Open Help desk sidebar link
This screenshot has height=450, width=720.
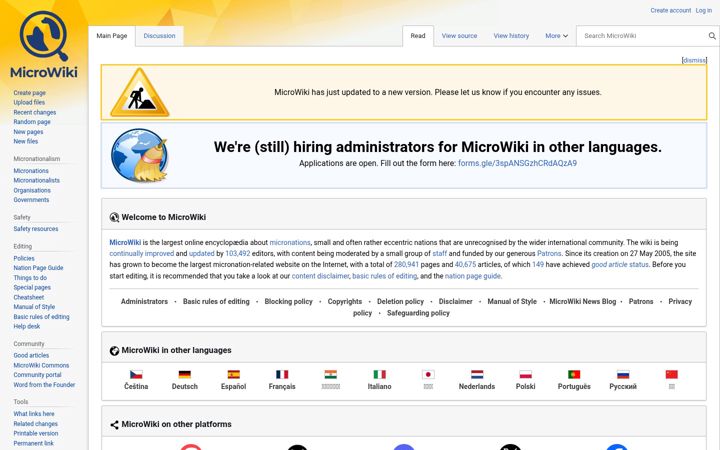[x=27, y=326]
